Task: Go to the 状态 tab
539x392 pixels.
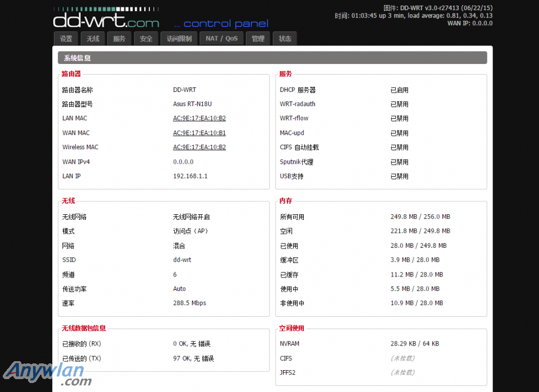Action: tap(285, 39)
